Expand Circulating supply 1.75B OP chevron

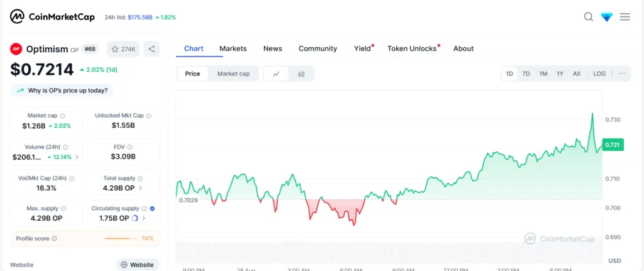(x=144, y=218)
